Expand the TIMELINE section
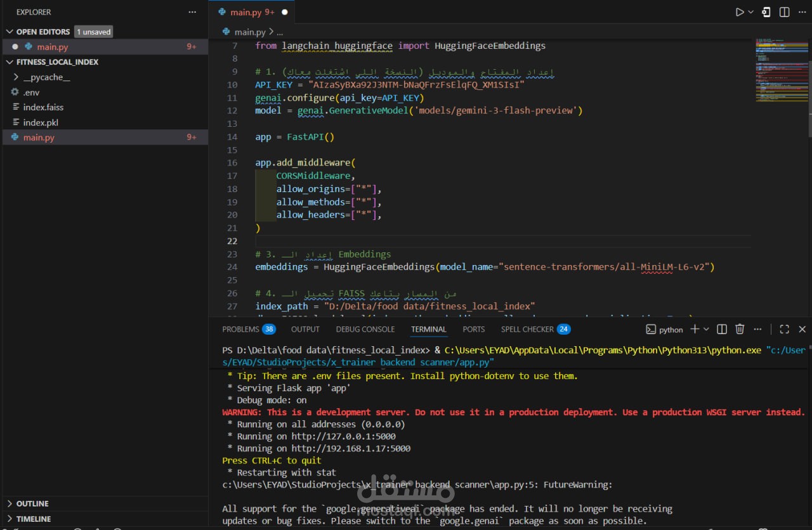Viewport: 812px width, 530px height. (29, 519)
